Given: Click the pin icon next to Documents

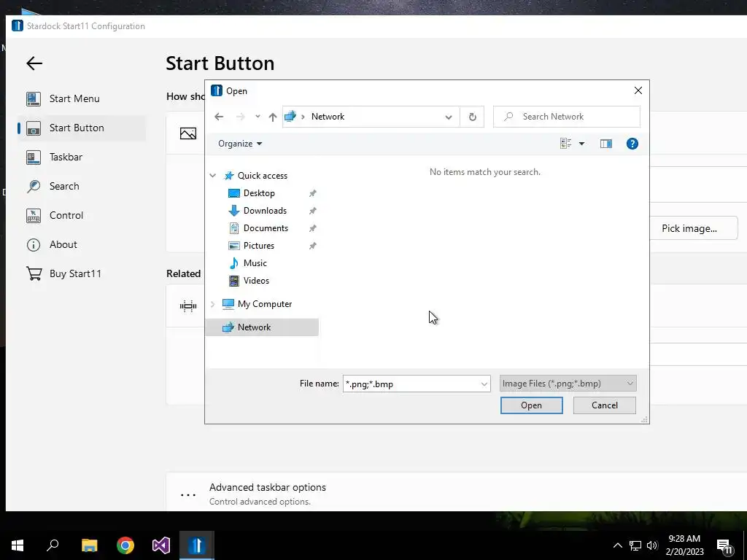Looking at the screenshot, I should click(x=312, y=228).
